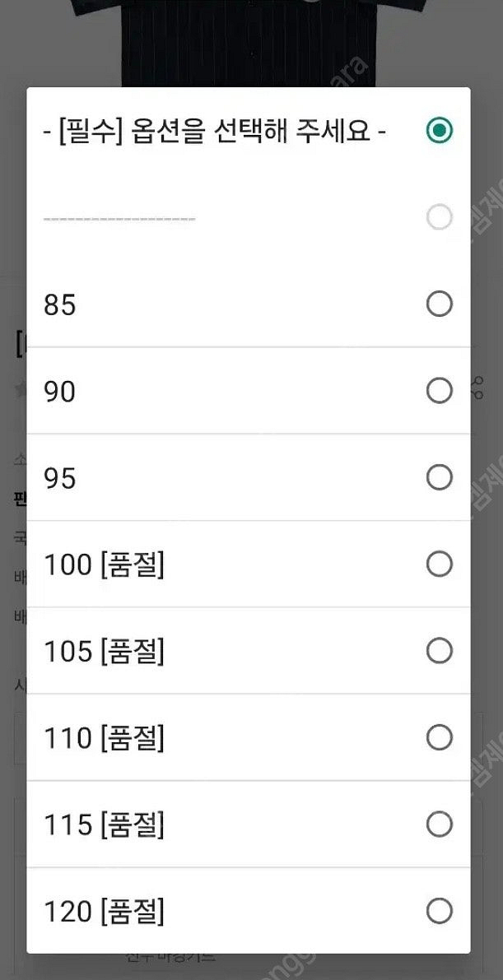Click the greyed-out radio on the dashed separator row
Image resolution: width=503 pixels, height=980 pixels.
point(439,217)
